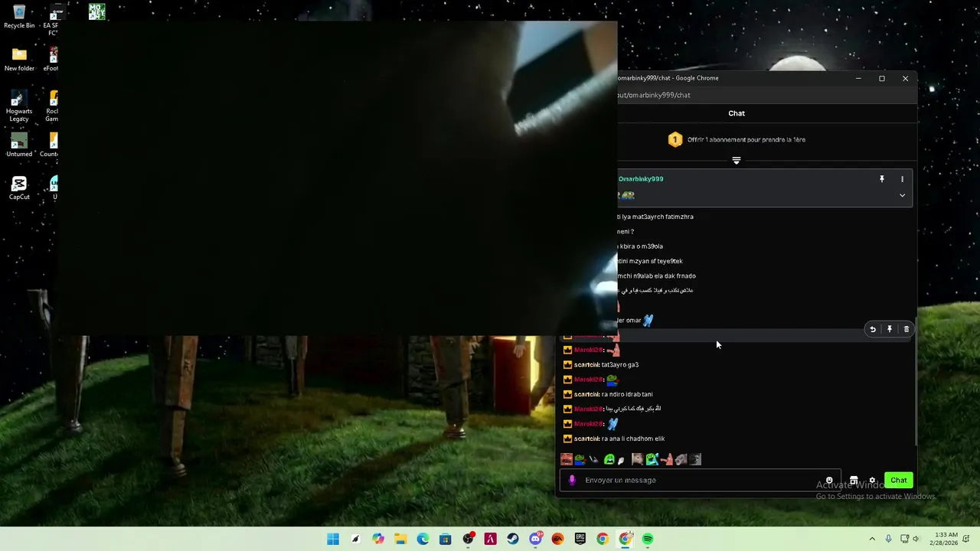Open the chat shop icon
The height and width of the screenshot is (551, 980).
(854, 481)
